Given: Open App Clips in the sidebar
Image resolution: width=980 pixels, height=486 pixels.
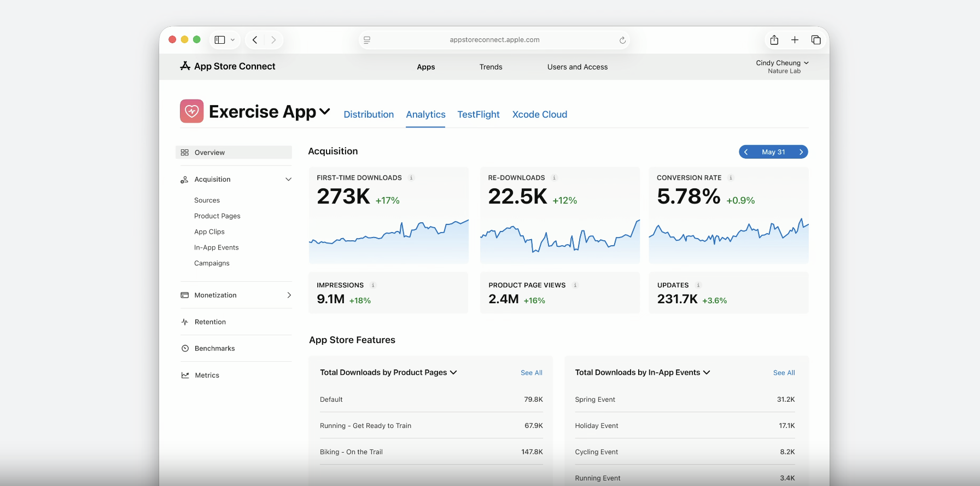Looking at the screenshot, I should [209, 232].
